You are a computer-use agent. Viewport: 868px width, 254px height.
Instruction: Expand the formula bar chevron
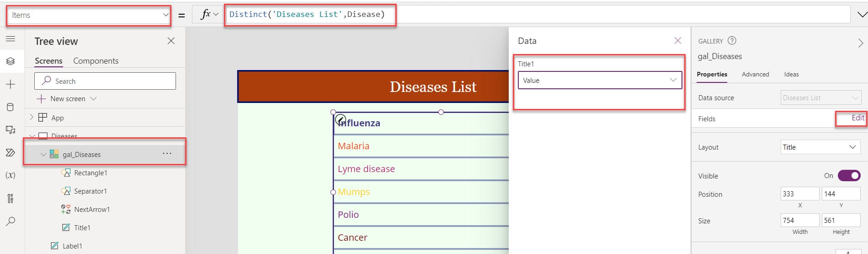click(x=862, y=15)
